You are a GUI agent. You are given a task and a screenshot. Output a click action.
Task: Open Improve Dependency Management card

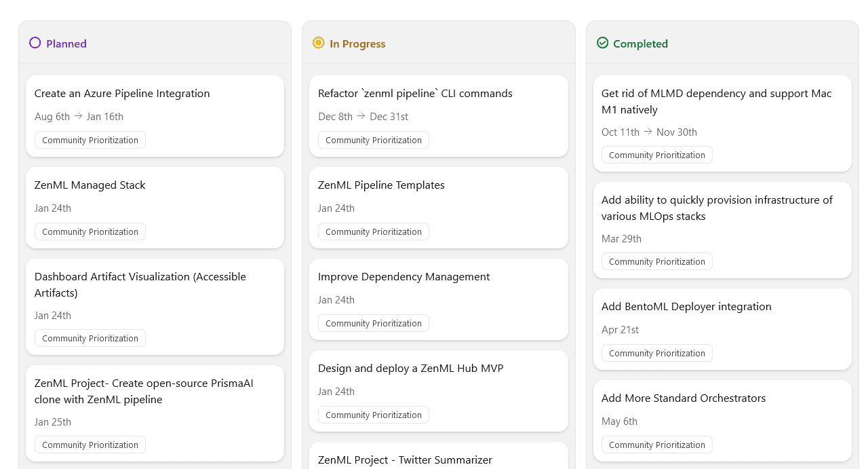(403, 277)
